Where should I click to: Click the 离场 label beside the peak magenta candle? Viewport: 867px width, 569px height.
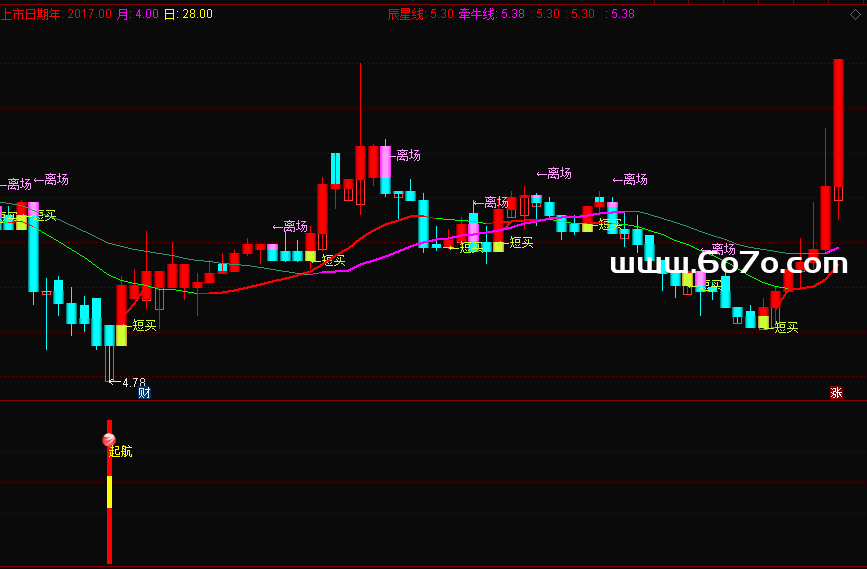(407, 156)
